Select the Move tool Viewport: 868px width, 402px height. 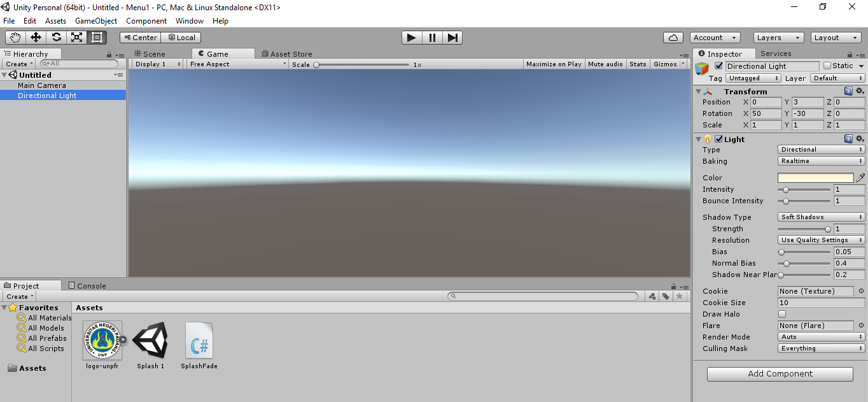click(35, 37)
